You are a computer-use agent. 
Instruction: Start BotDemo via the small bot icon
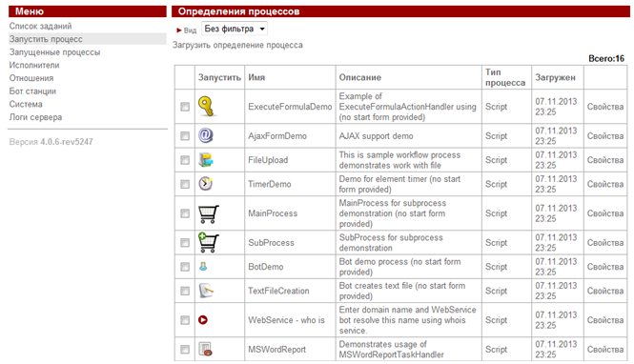click(203, 266)
